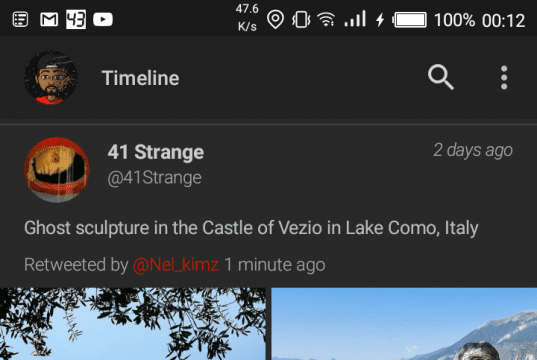Open the @Nel_kimz retweeter link
Image resolution: width=537 pixels, height=360 pixels.
click(x=176, y=265)
